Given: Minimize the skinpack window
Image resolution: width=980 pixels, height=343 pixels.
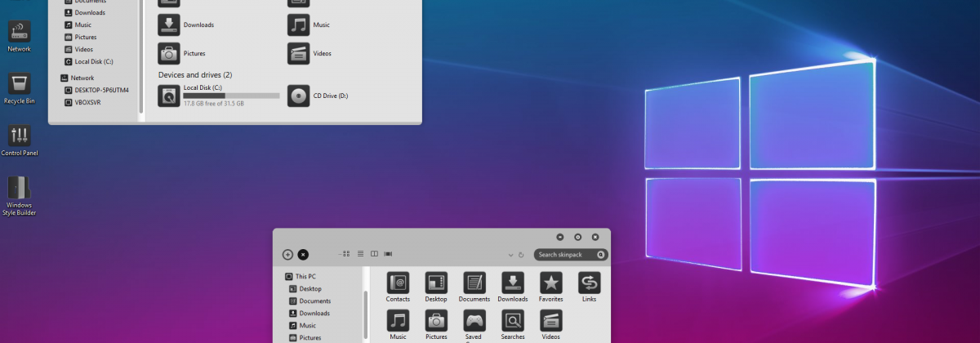Looking at the screenshot, I should pyautogui.click(x=560, y=237).
